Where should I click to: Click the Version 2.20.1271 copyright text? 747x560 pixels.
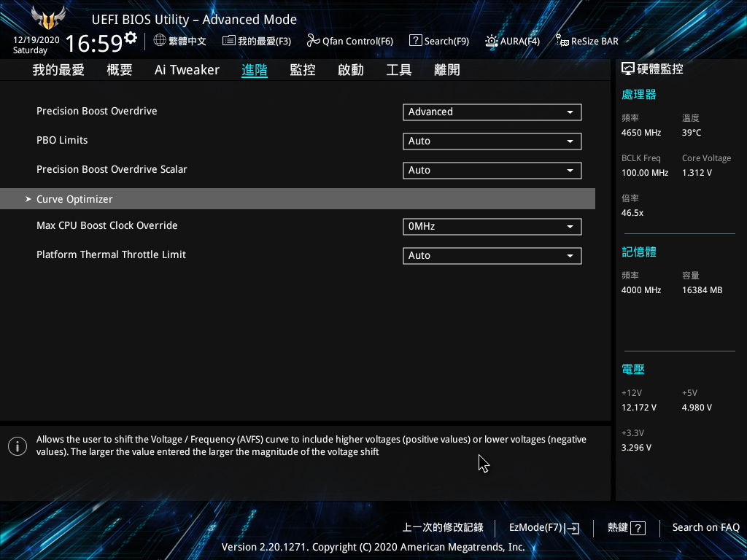pos(373,547)
